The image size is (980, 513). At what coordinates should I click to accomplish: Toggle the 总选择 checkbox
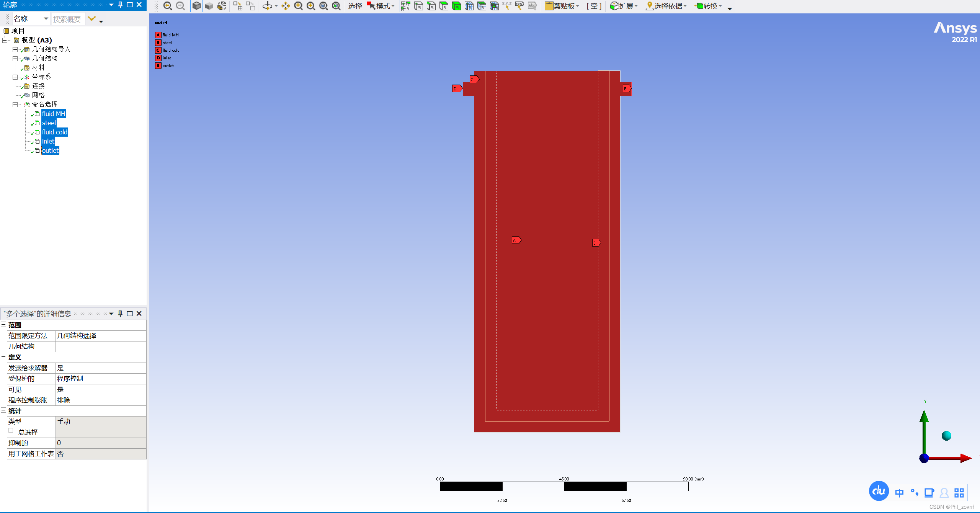[x=11, y=431]
